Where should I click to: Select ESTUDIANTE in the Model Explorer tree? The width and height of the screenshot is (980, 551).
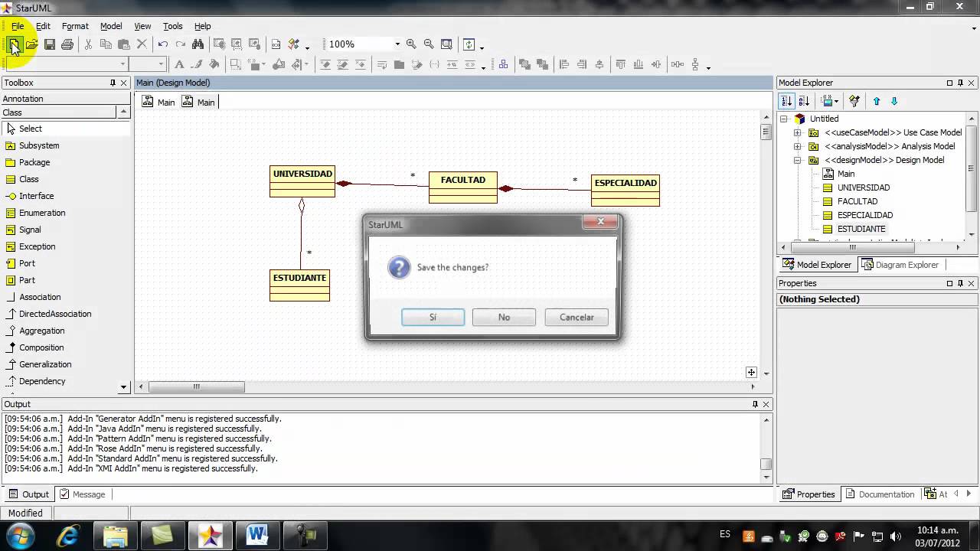(x=861, y=229)
